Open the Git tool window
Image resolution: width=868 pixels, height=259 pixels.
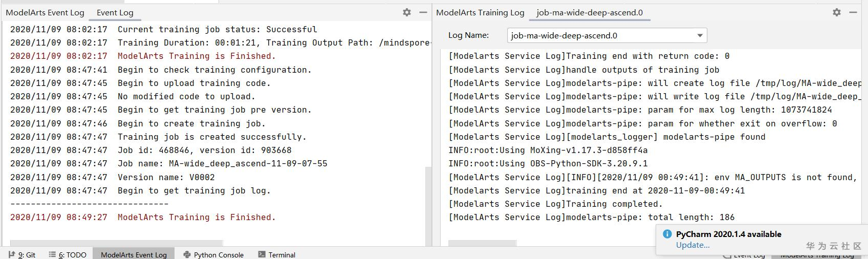(22, 254)
